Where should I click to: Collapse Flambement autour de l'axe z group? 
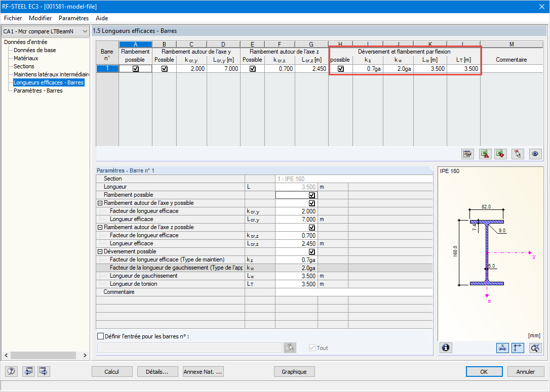tap(100, 227)
